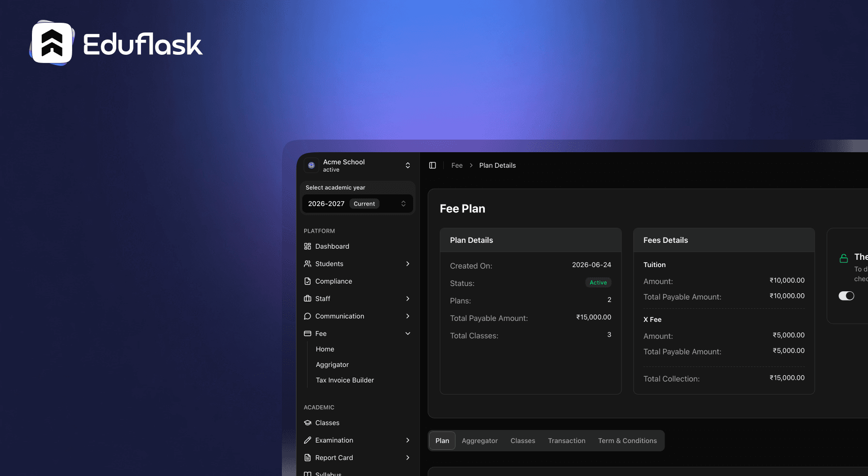Expand the Communication submenu chevron
This screenshot has width=868, height=476.
click(408, 316)
